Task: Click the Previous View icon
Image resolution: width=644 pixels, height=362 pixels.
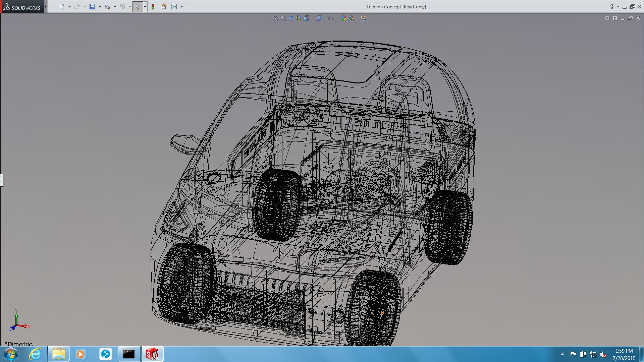Action: point(290,18)
